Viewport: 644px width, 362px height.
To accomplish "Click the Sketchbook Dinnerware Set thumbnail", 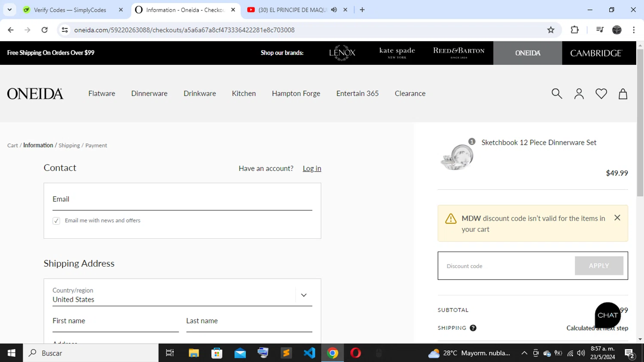I will 457,157.
